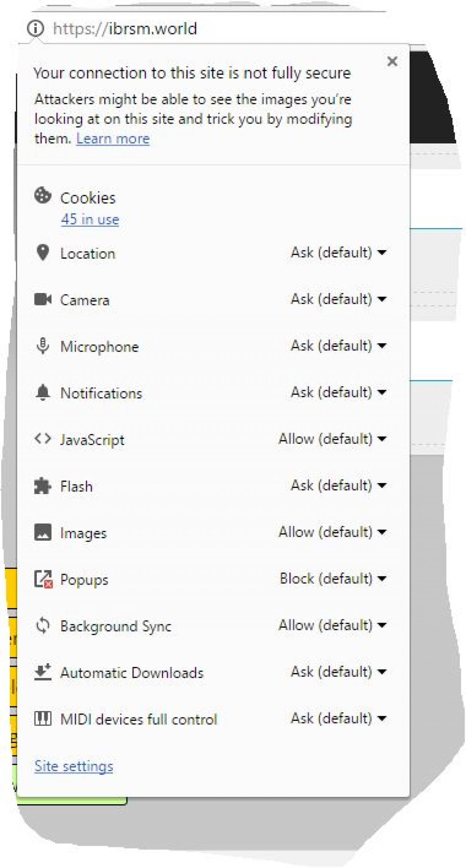The height and width of the screenshot is (868, 466).
Task: Expand the Popups Block (default) dropdown
Action: pos(332,579)
